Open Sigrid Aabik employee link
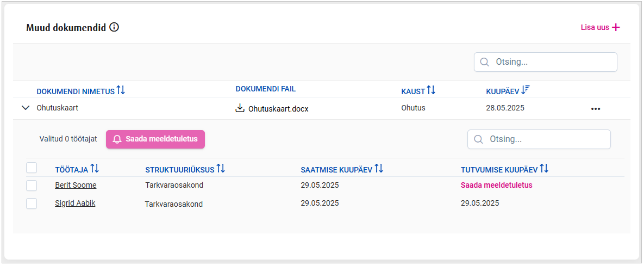The width and height of the screenshot is (644, 265). click(x=75, y=204)
